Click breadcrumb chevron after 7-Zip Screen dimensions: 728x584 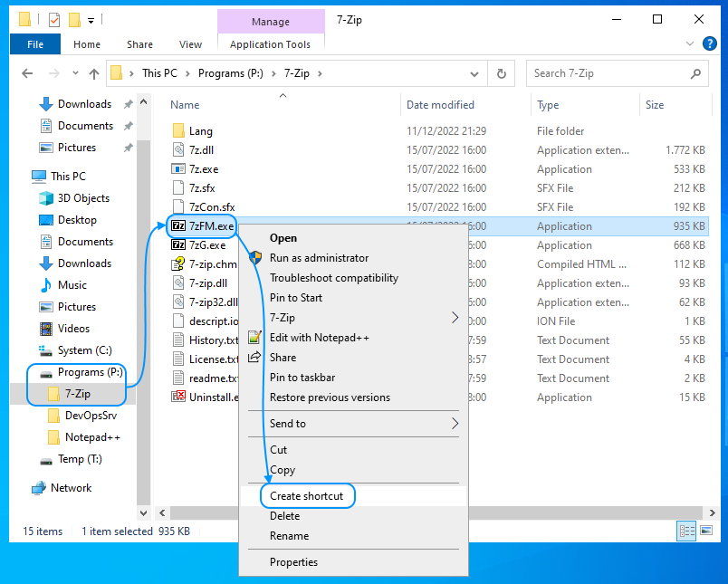coord(320,73)
